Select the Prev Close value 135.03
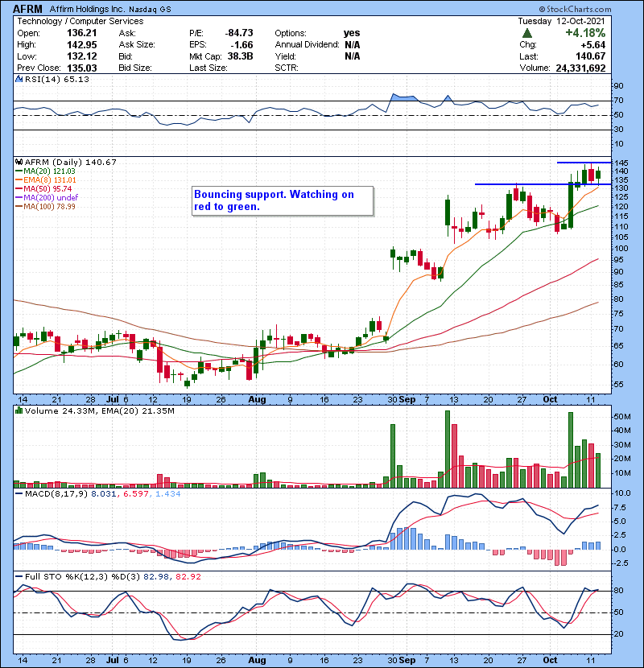Viewport: 644px width, 668px height. [82, 68]
